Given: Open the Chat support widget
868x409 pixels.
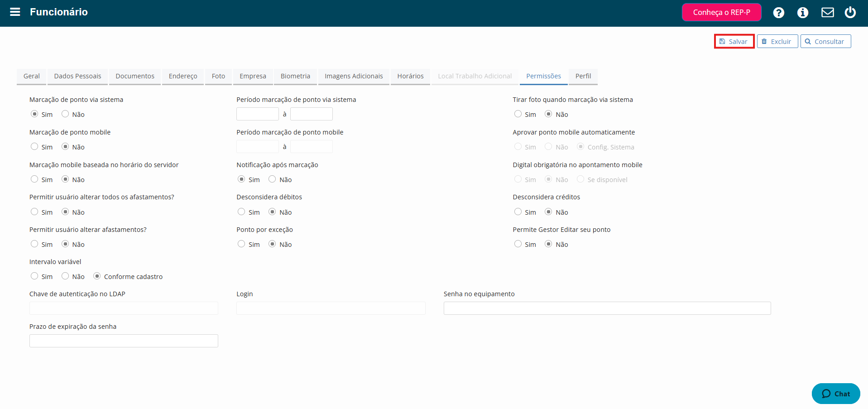Looking at the screenshot, I should point(835,394).
